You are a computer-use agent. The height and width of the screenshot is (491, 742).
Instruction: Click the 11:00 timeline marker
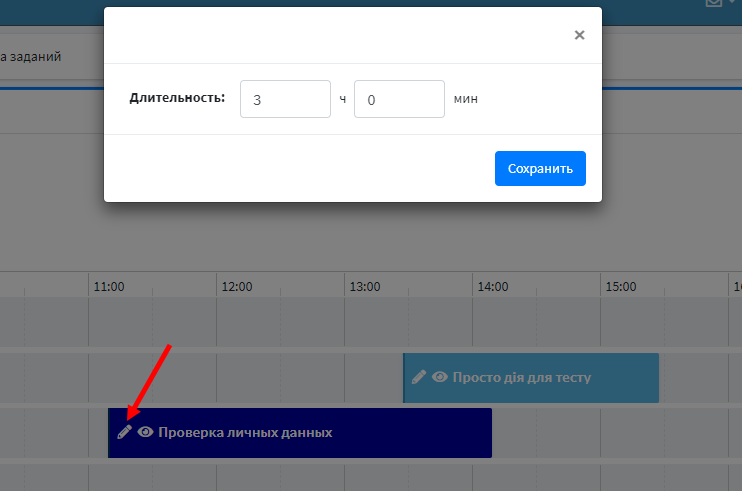108,286
